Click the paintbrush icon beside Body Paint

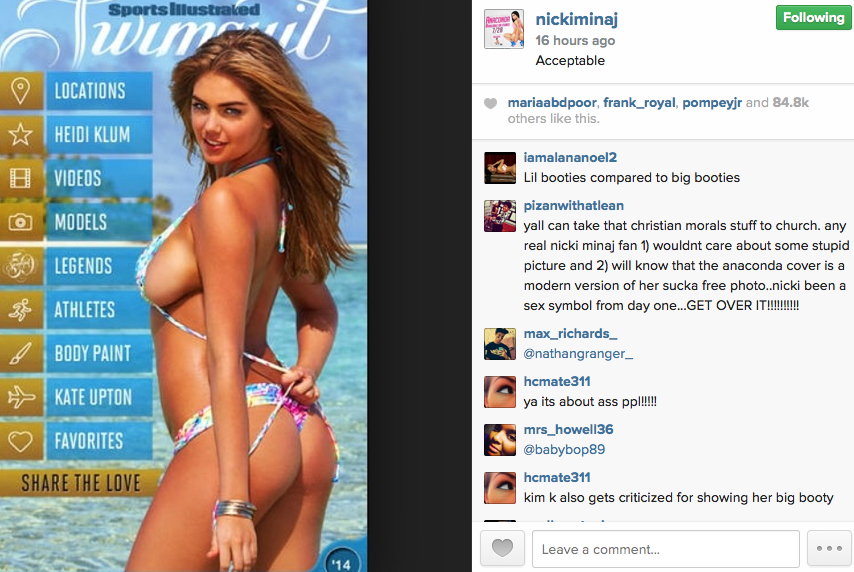(21, 354)
